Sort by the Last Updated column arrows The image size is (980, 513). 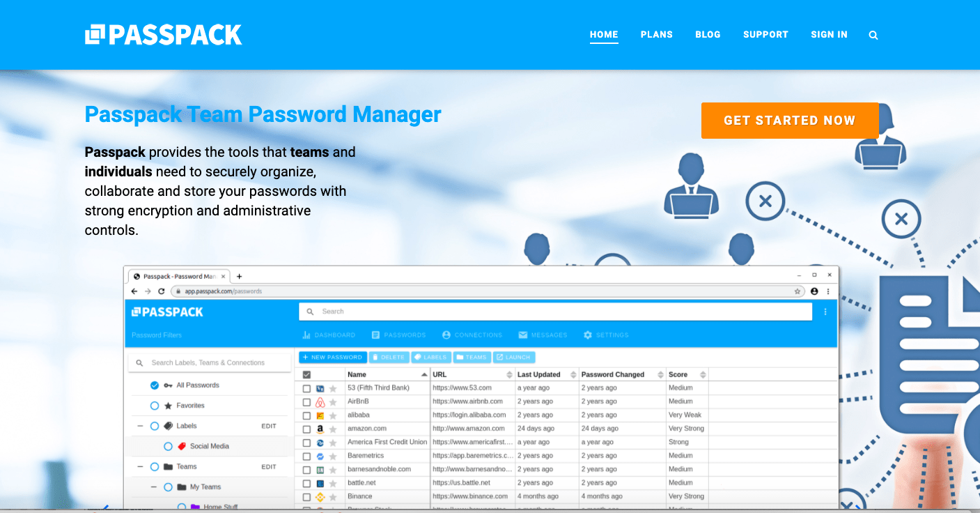[574, 375]
